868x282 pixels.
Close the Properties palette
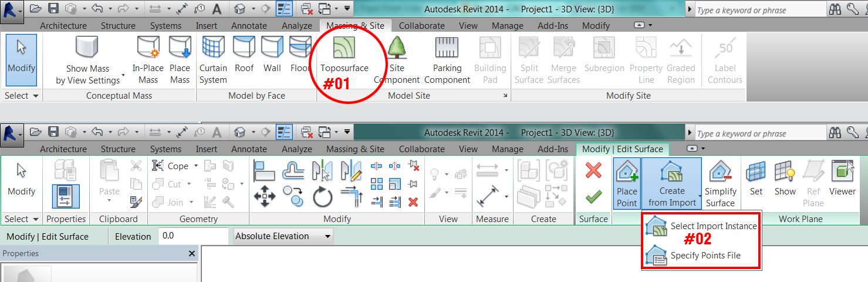[191, 254]
